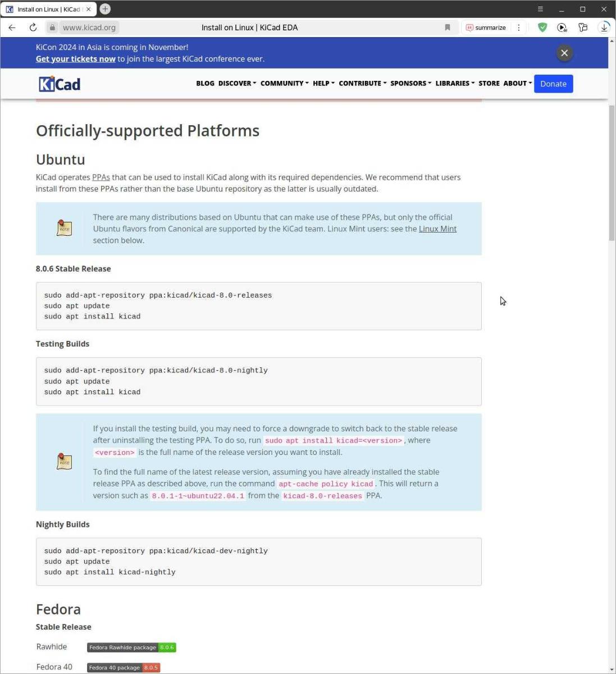The height and width of the screenshot is (674, 616).
Task: Click the blue Donate button
Action: pos(553,84)
